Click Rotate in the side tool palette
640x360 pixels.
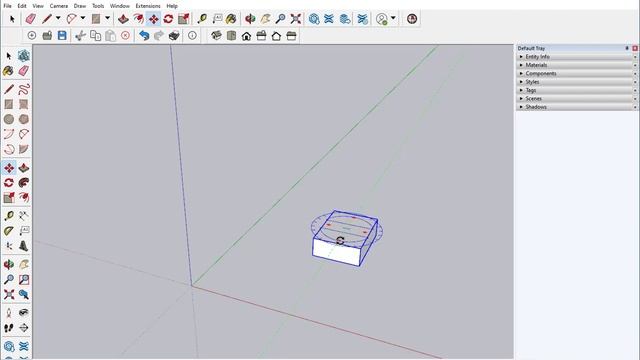click(x=9, y=182)
